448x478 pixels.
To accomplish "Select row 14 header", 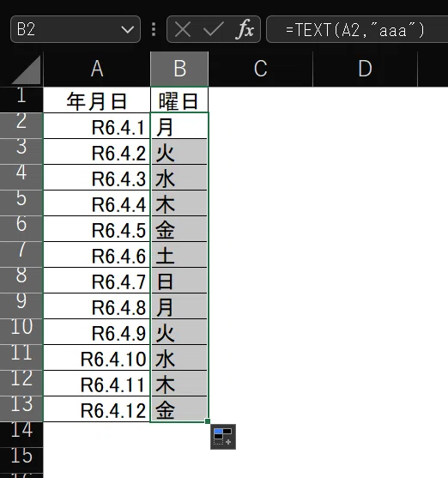I will pyautogui.click(x=21, y=434).
